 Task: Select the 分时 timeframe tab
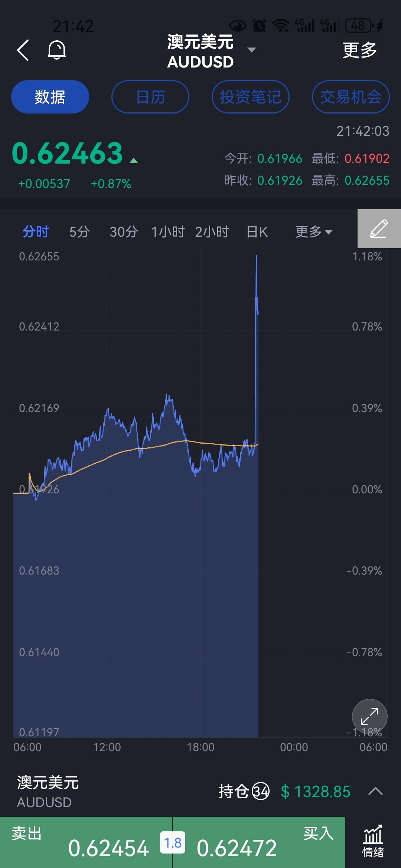(x=36, y=232)
